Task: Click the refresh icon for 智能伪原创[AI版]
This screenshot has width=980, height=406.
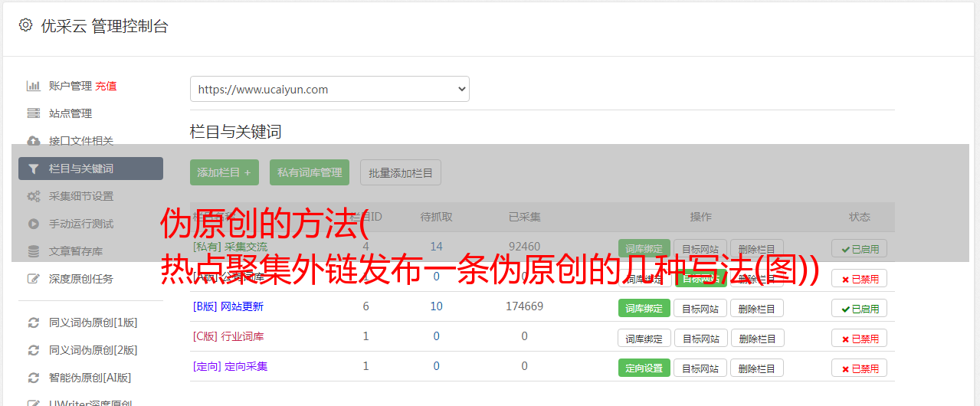Action: pos(34,378)
